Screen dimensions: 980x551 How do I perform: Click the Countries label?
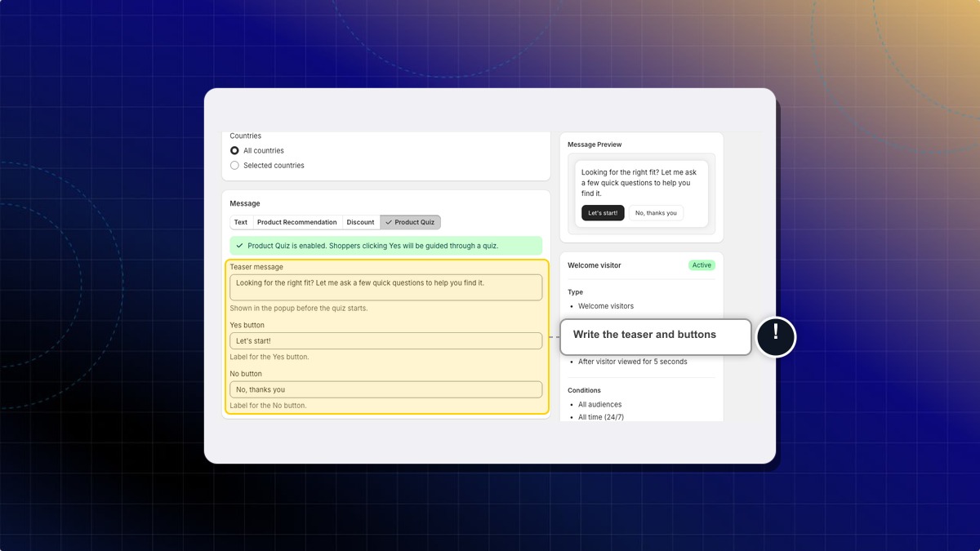point(246,136)
